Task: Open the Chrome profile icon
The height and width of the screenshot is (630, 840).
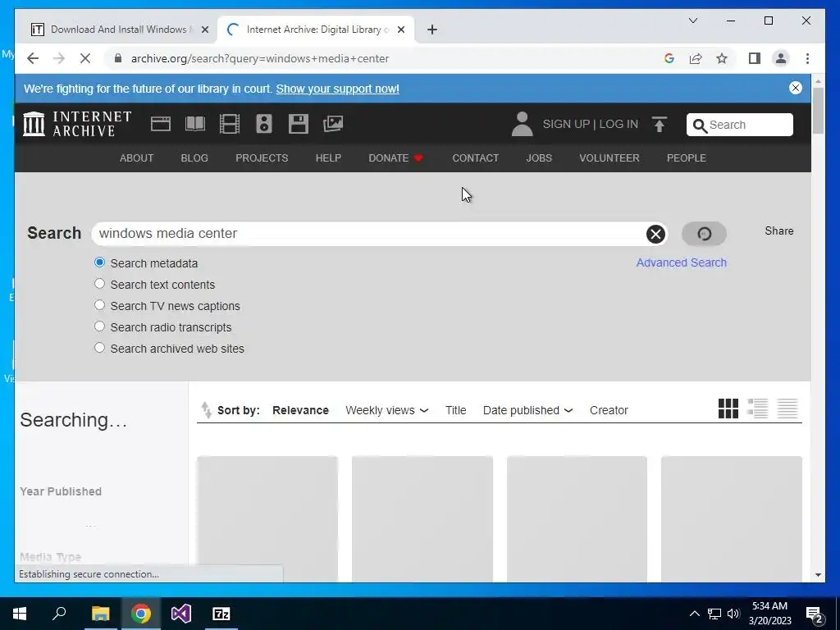Action: (781, 58)
